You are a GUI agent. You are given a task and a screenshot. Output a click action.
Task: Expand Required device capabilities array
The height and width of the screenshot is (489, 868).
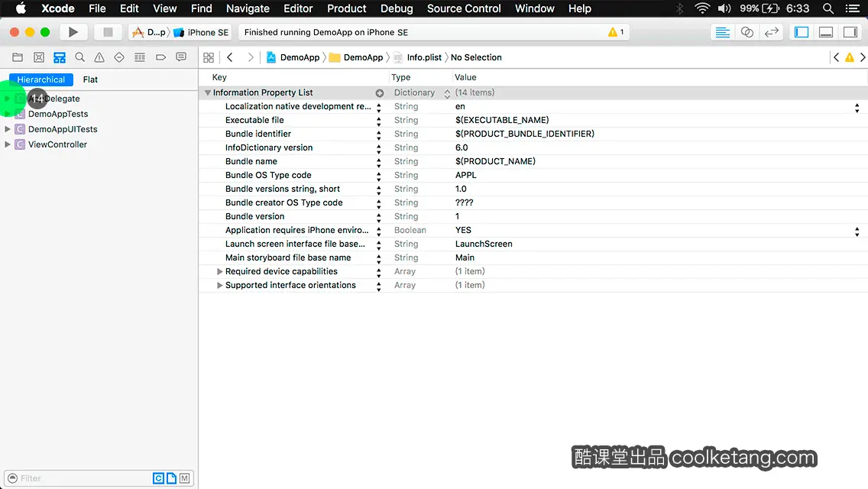pos(220,271)
